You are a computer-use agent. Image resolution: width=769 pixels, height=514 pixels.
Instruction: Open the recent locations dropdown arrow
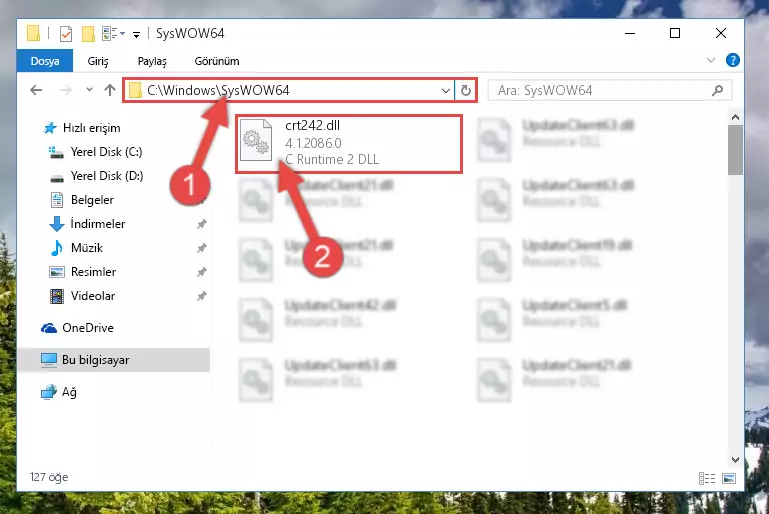(89, 90)
